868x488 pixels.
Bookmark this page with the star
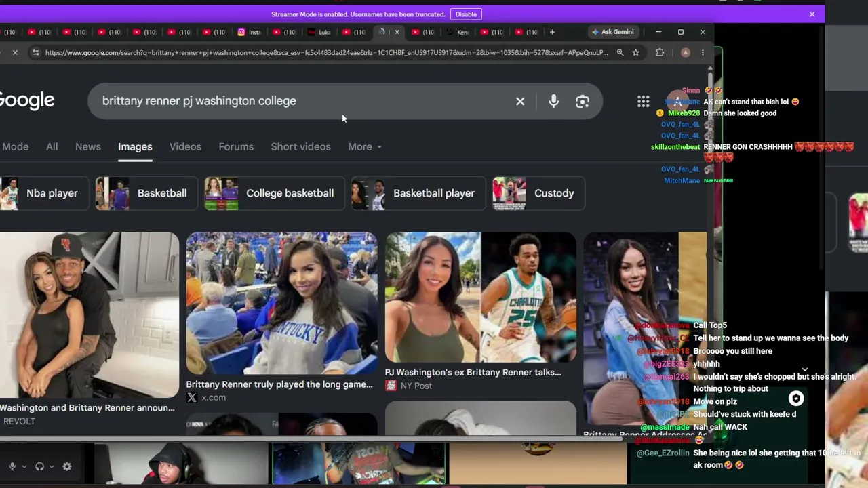pyautogui.click(x=635, y=52)
